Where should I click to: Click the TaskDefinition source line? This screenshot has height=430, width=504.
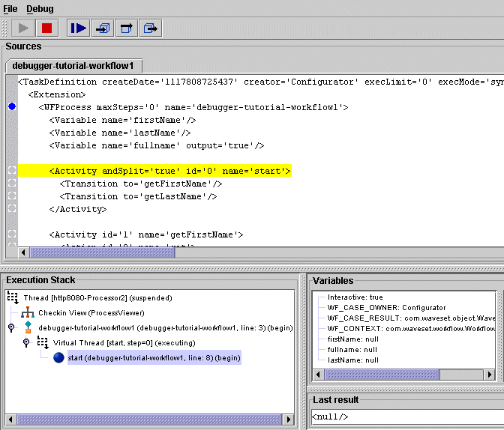pos(261,82)
